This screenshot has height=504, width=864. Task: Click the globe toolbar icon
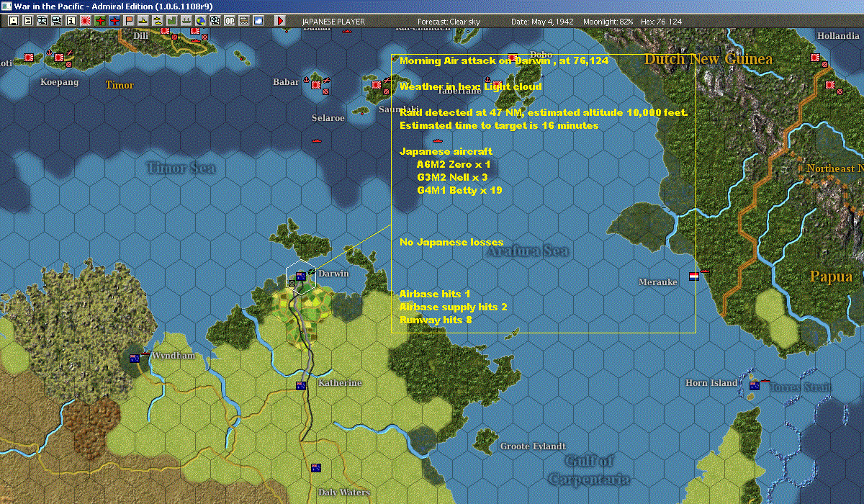[x=200, y=21]
